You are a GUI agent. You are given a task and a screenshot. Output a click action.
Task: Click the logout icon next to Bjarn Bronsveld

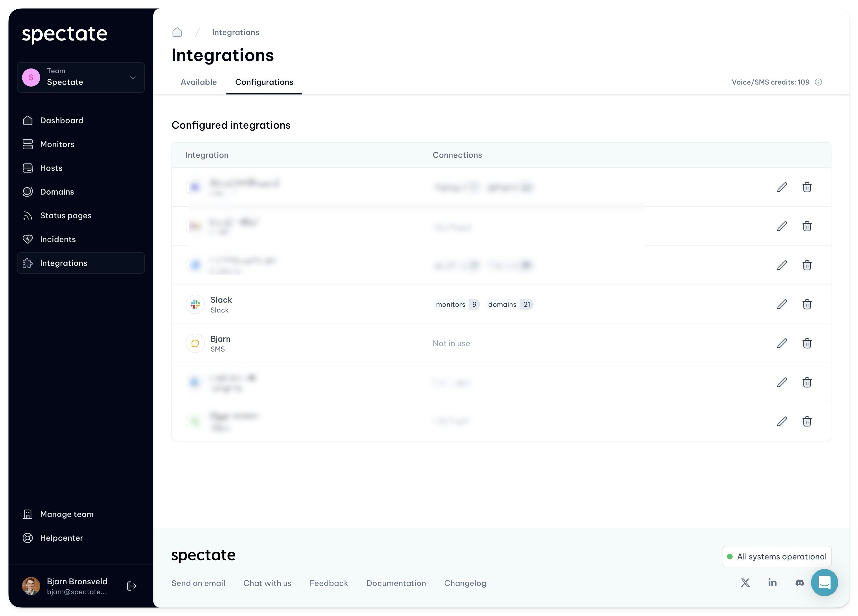(131, 586)
